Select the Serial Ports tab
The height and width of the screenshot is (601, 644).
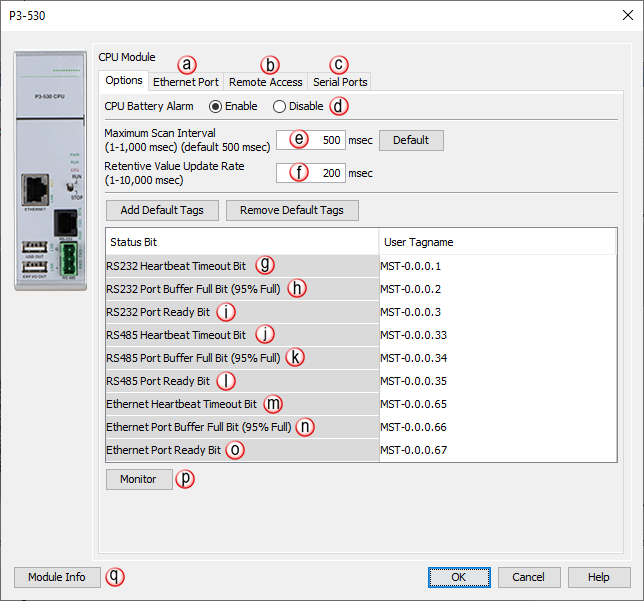click(340, 82)
